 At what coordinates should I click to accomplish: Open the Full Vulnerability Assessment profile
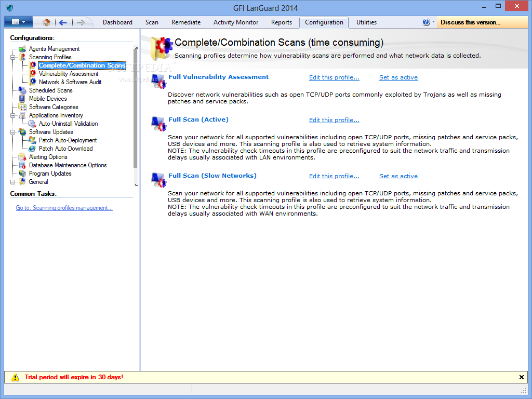pyautogui.click(x=218, y=77)
